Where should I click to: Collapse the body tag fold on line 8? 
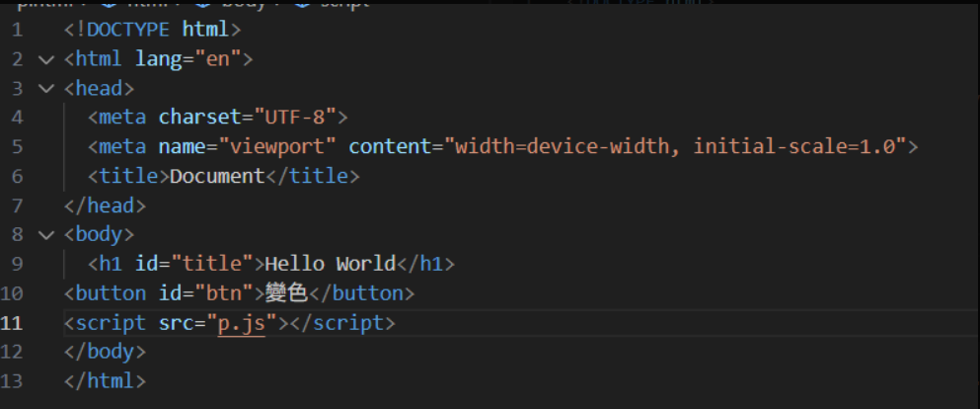click(x=46, y=235)
